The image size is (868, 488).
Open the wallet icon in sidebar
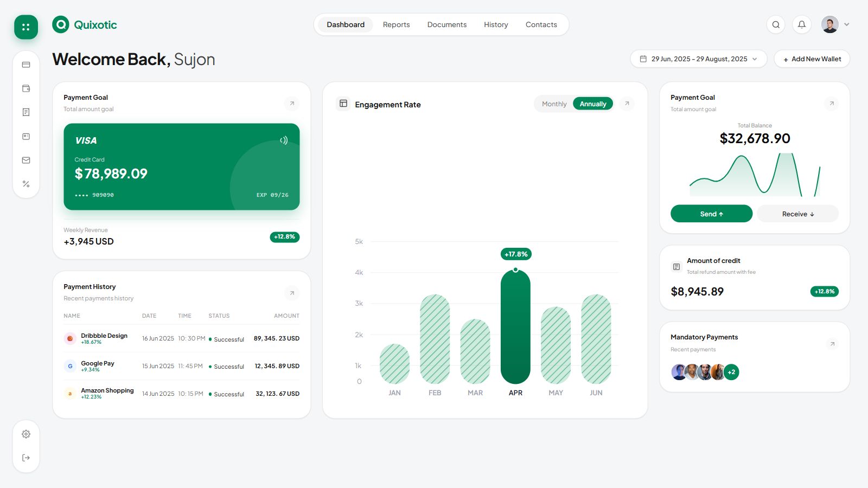pyautogui.click(x=26, y=88)
